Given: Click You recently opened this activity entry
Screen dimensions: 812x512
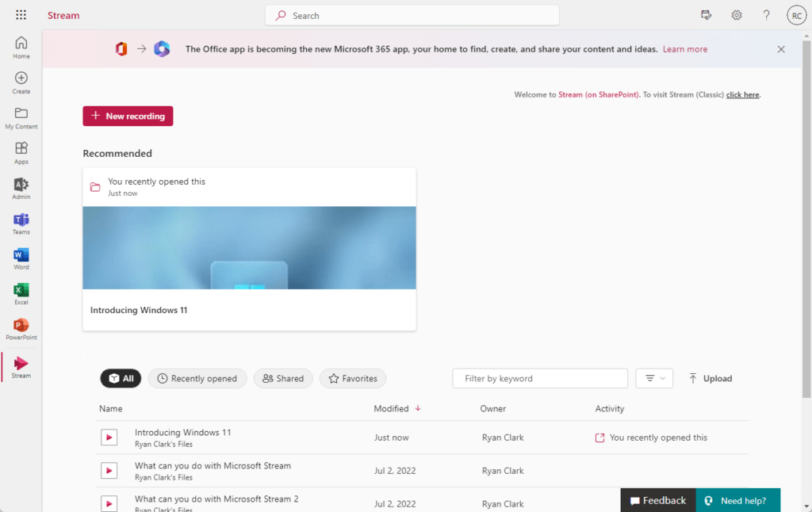Looking at the screenshot, I should 651,437.
